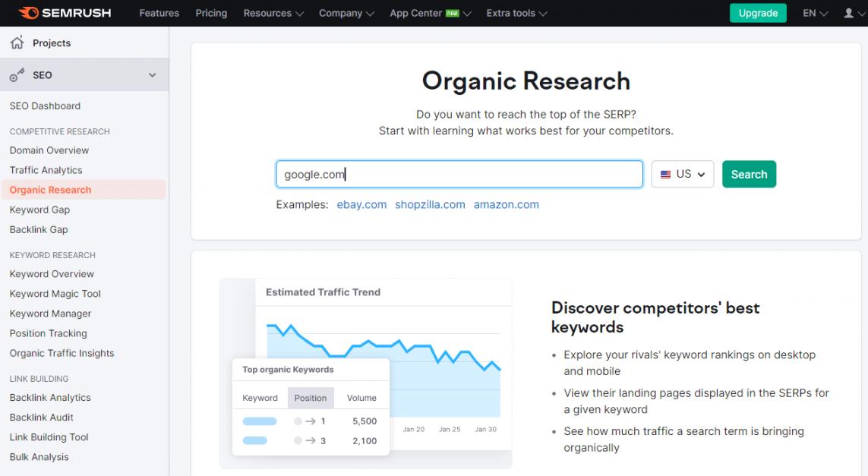Open Keyword Gap in the sidebar
Screen dimensions: 868x476
tap(39, 210)
